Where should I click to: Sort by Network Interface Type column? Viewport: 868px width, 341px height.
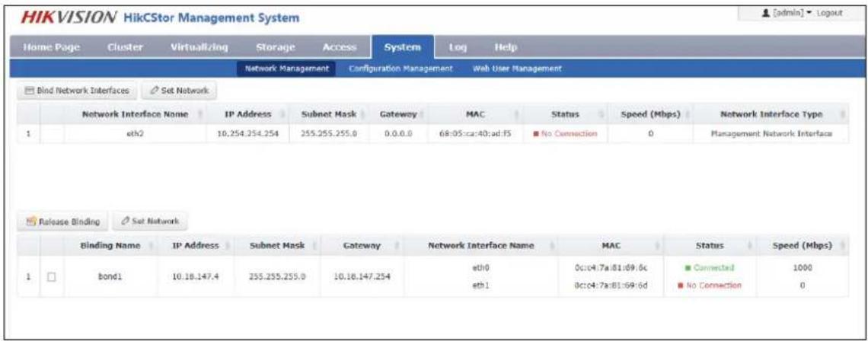[771, 115]
